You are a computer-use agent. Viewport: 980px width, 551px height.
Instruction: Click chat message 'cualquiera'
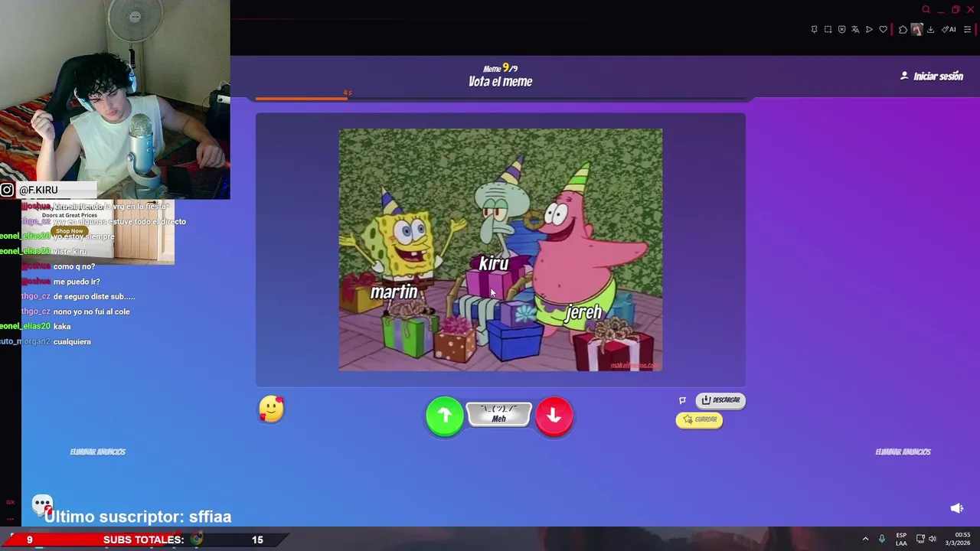coord(72,341)
